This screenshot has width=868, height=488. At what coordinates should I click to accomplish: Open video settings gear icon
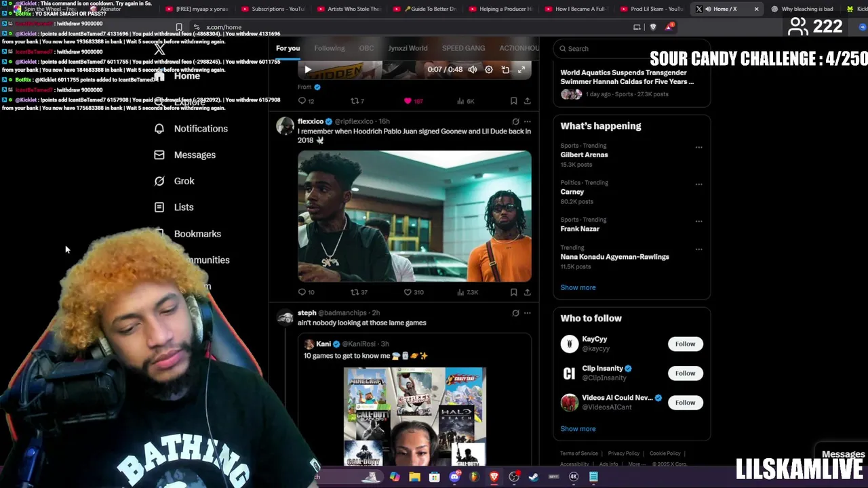[x=488, y=69]
